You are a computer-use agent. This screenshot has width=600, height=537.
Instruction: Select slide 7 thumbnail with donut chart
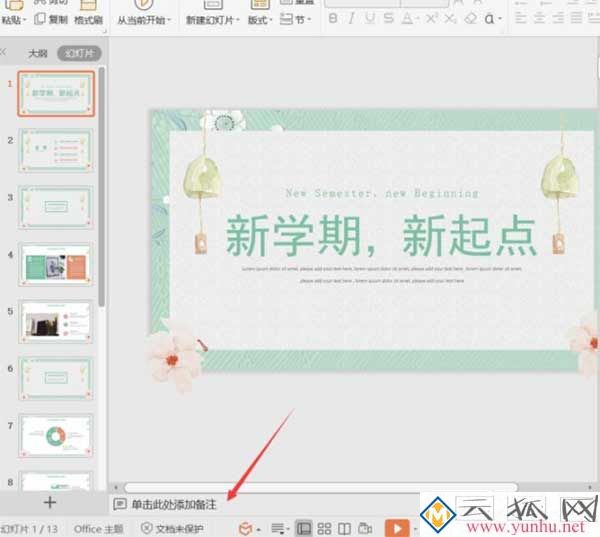tap(56, 436)
